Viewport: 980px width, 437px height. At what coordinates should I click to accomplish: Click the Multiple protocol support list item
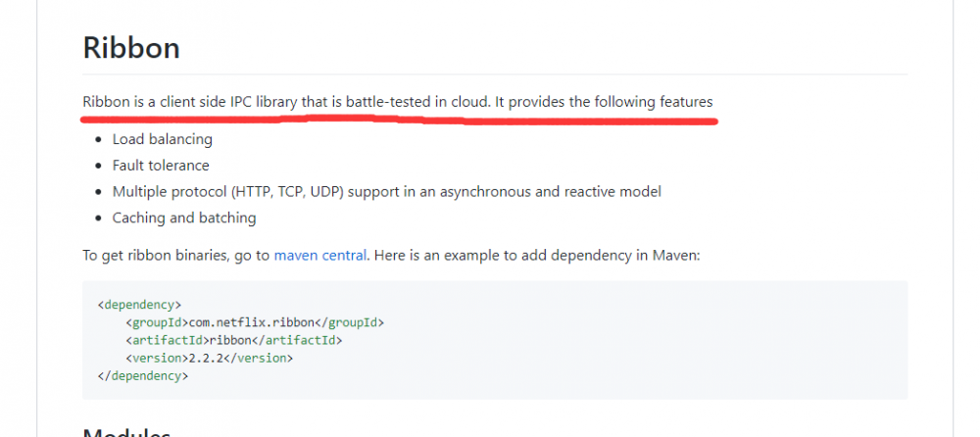coord(386,191)
